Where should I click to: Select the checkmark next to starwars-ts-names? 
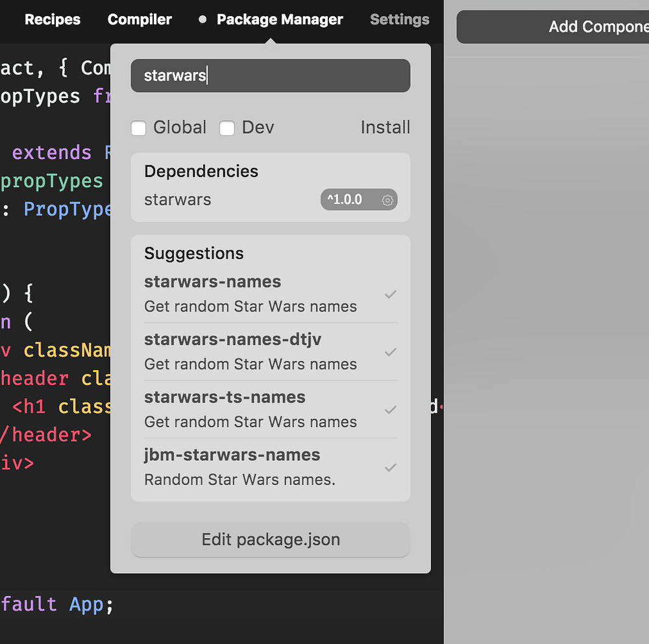(391, 410)
